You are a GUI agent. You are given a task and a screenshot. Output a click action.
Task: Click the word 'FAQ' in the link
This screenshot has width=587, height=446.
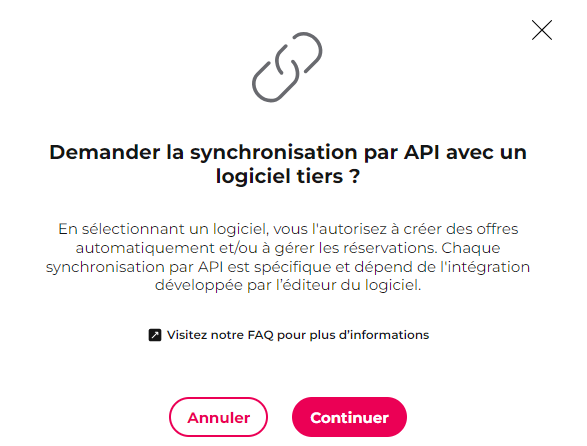[261, 335]
